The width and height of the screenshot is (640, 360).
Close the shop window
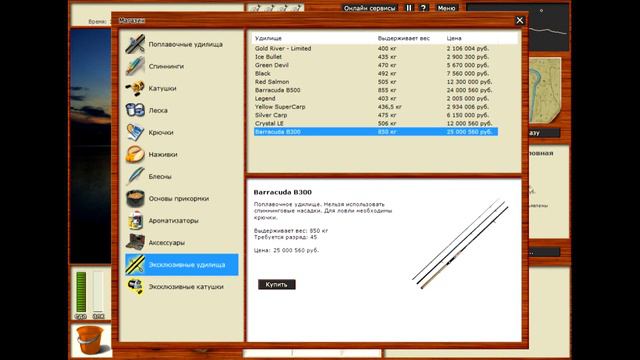point(519,20)
